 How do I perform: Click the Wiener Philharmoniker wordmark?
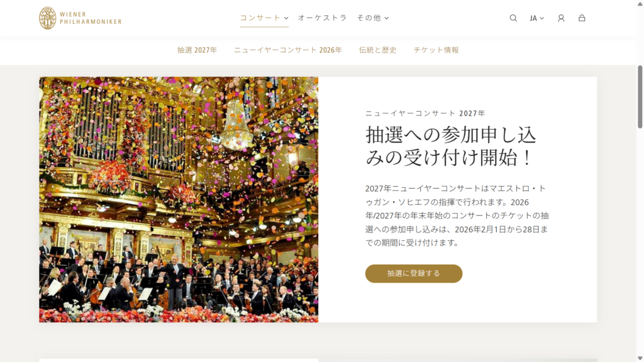coord(91,18)
